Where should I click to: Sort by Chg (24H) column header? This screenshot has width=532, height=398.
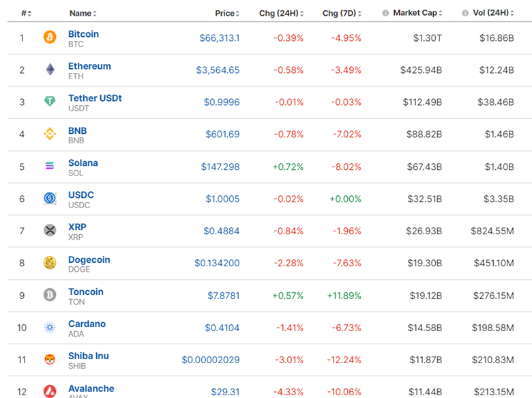point(281,13)
